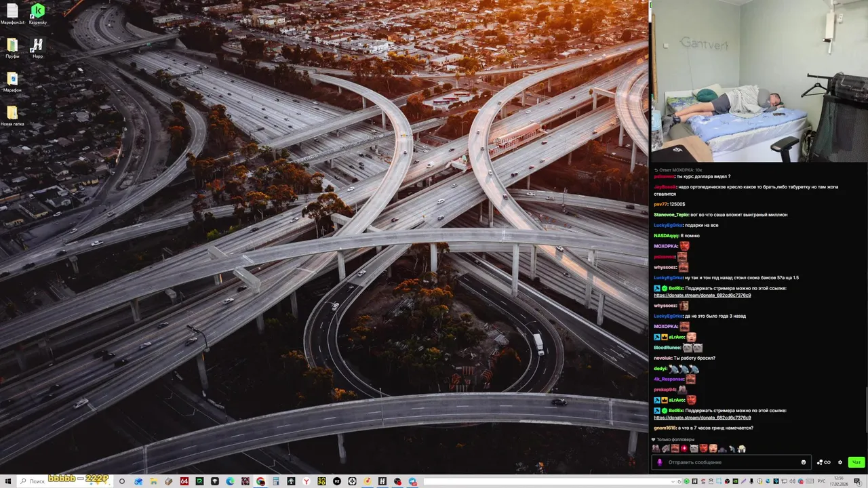Switch to Google Chrome on the taskbar
The height and width of the screenshot is (488, 868).
pyautogui.click(x=260, y=481)
